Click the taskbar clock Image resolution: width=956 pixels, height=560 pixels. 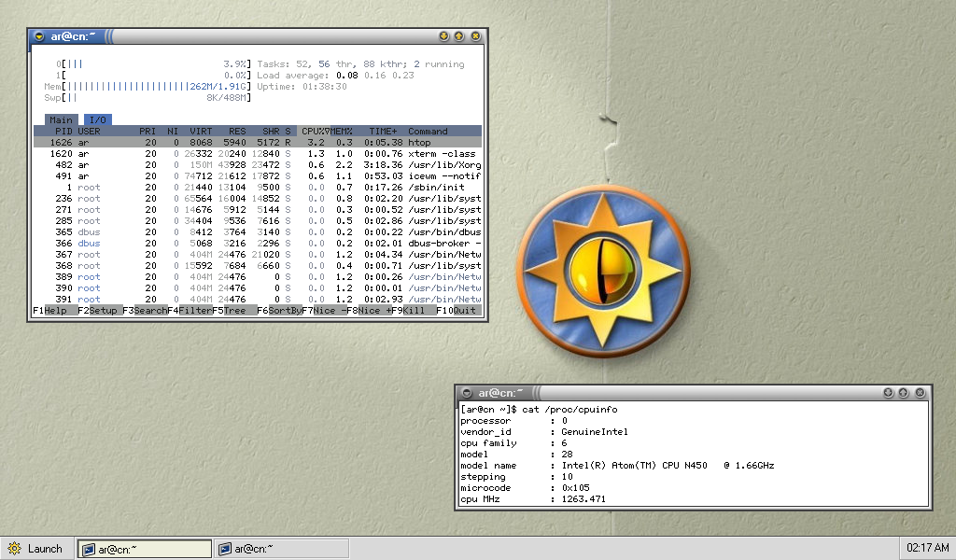(x=927, y=548)
